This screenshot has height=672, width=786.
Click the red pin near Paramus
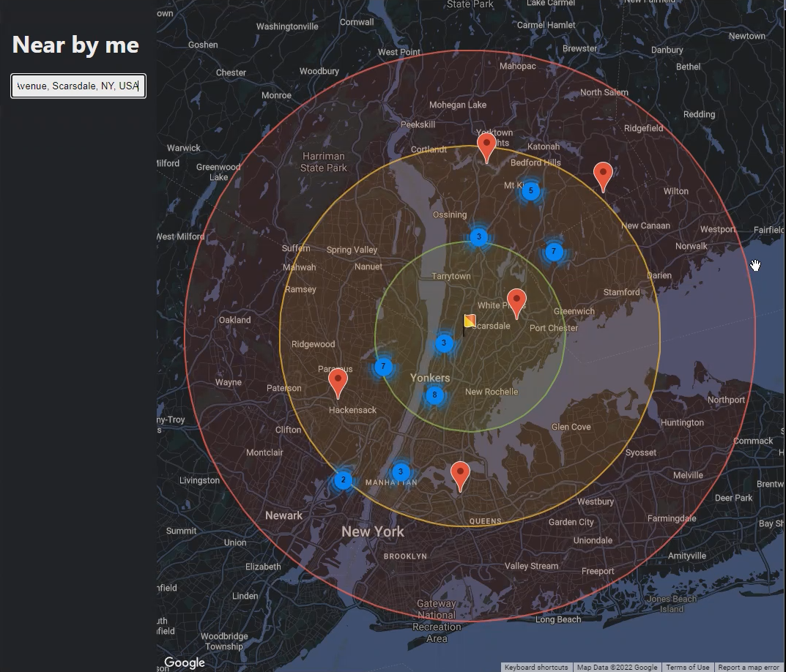tap(338, 384)
